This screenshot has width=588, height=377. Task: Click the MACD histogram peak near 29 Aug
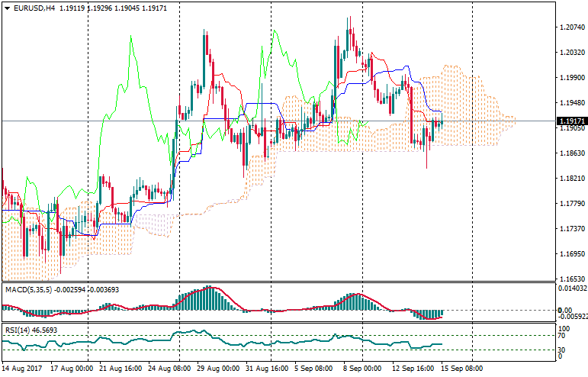207,290
